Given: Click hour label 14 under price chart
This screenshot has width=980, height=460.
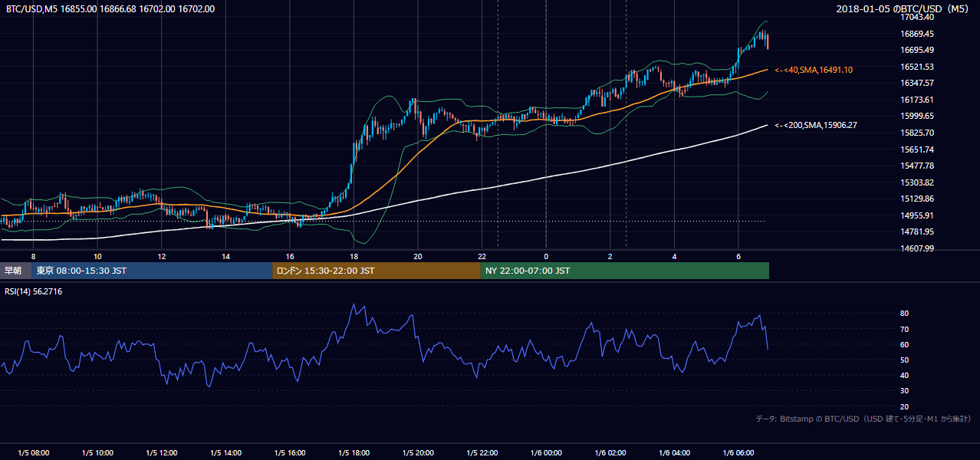Looking at the screenshot, I should [x=225, y=256].
